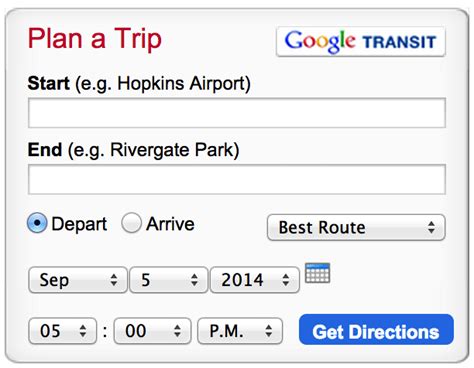Click the End (e.g. Rivergate Park) label
The width and height of the screenshot is (474, 368).
[x=133, y=150]
